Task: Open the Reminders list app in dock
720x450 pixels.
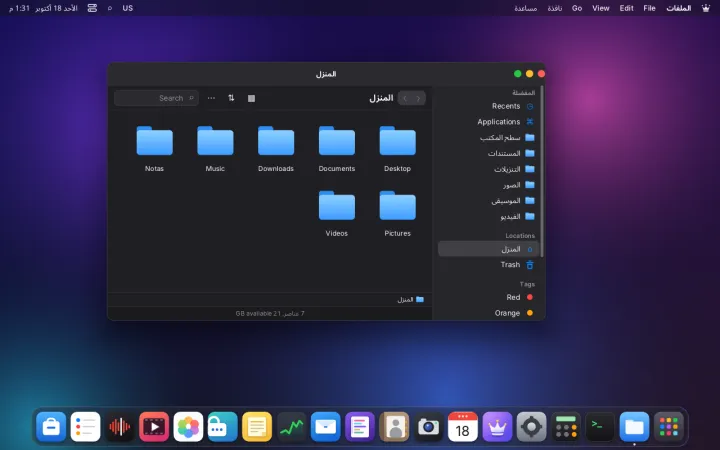Action: 85,427
